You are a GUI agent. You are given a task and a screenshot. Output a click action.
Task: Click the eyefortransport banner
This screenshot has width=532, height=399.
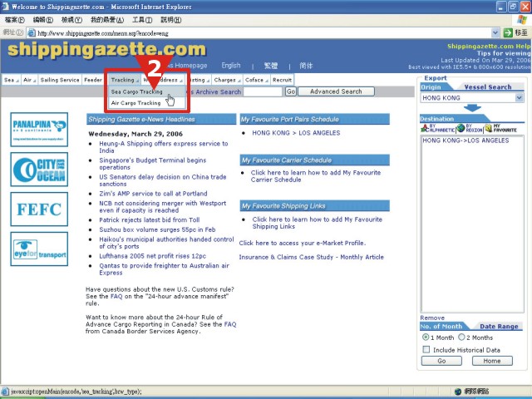(x=39, y=249)
